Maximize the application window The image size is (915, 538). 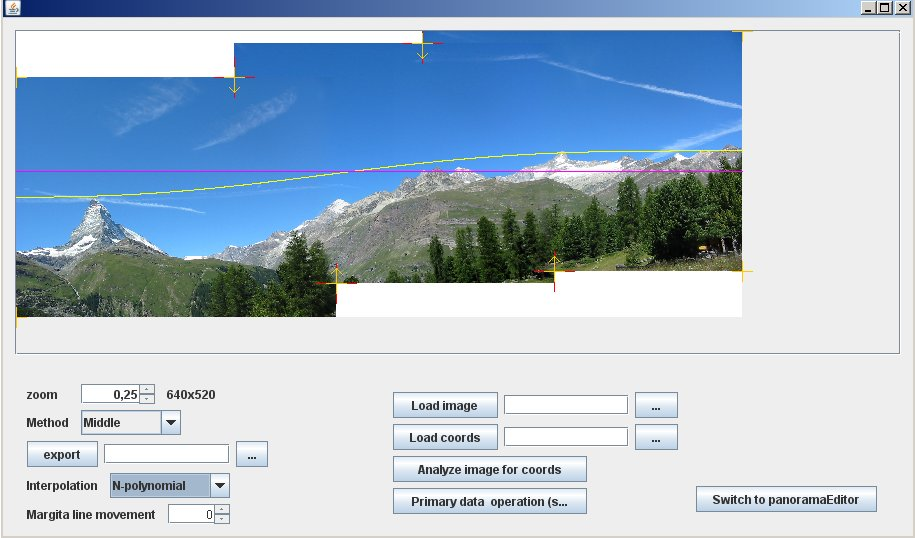[885, 8]
